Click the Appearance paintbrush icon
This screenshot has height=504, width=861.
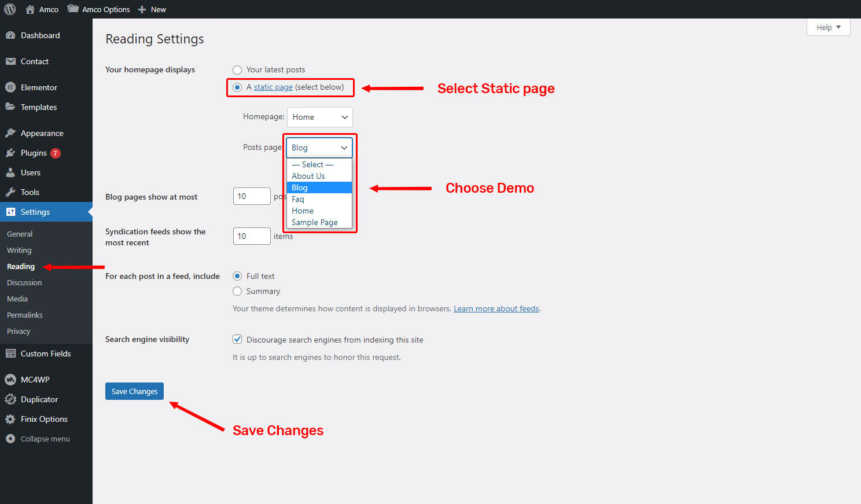10,133
